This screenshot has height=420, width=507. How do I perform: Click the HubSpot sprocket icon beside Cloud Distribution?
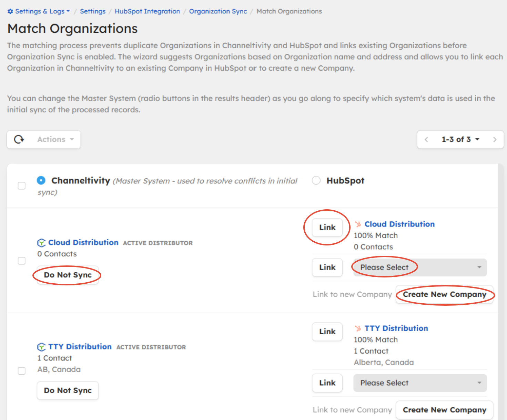tap(358, 224)
